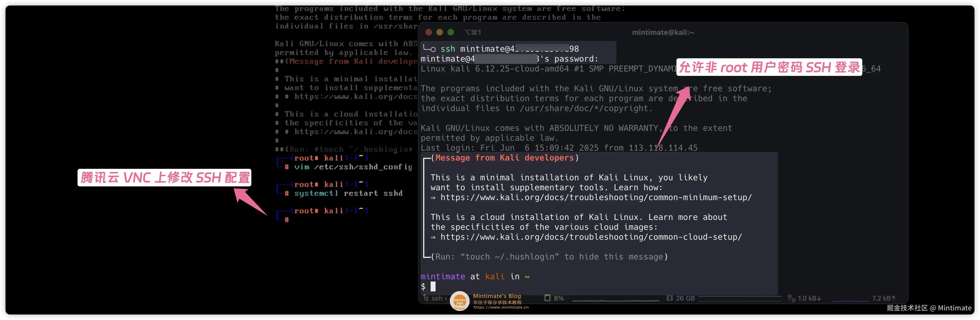
Task: Click the mintimate@kali:~ title bar label
Action: (x=663, y=32)
